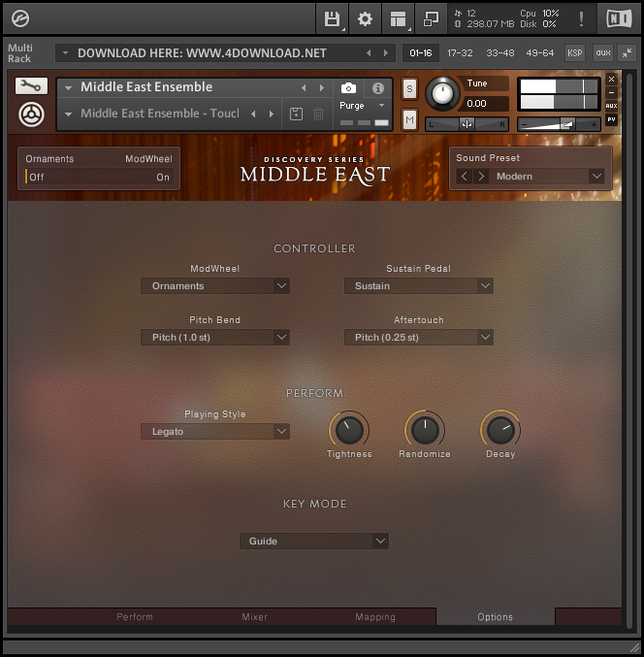Click the Decay knob
Viewport: 644px width, 657px height.
[x=500, y=430]
